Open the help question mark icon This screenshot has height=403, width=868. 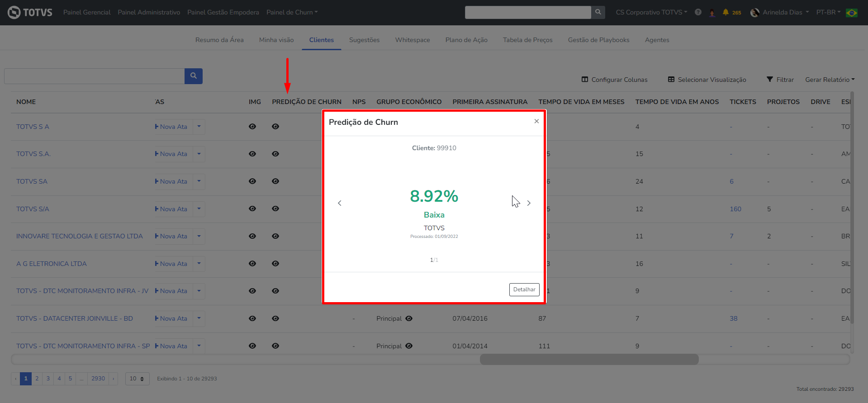[x=698, y=12]
